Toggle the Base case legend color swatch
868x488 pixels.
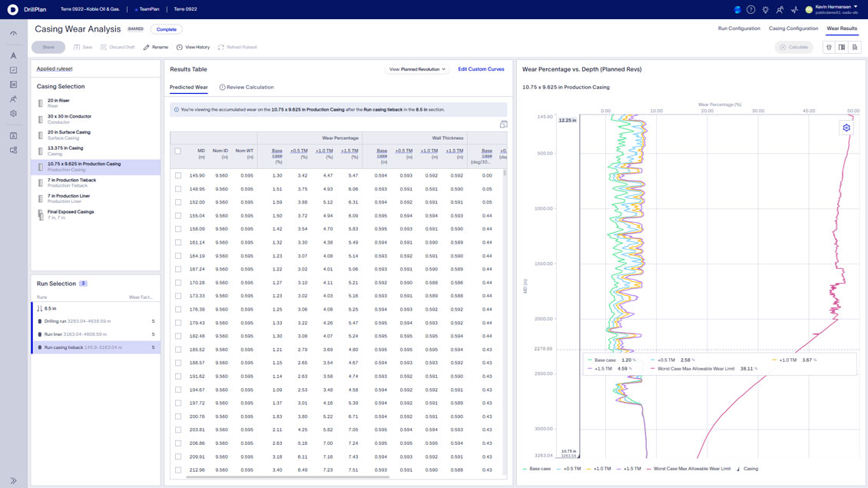point(525,469)
